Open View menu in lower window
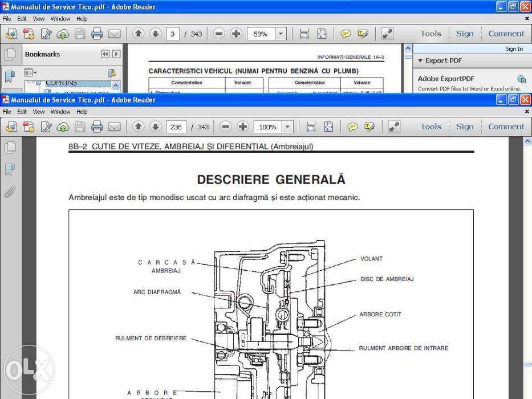 click(39, 112)
